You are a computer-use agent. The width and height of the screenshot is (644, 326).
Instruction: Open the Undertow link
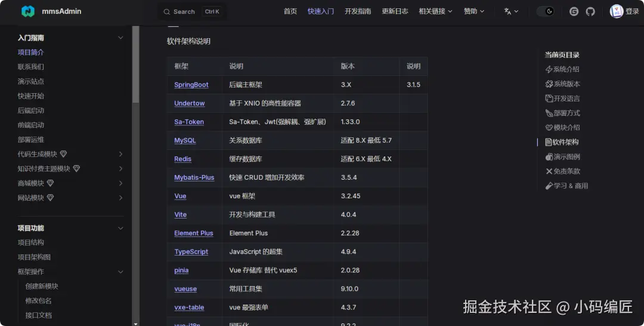(x=190, y=103)
